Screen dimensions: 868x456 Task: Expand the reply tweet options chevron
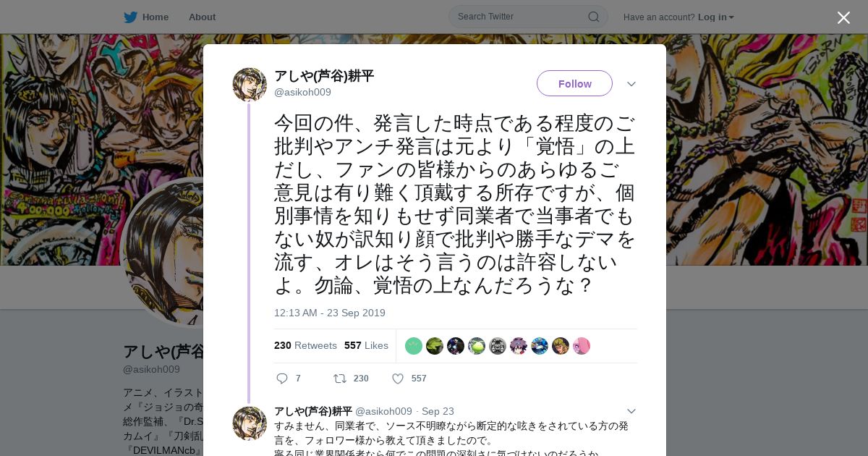[x=631, y=411]
